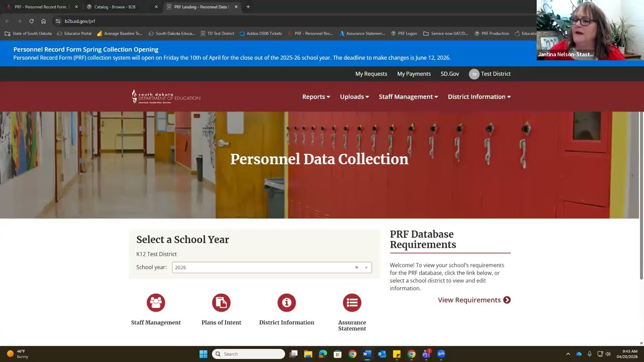Switch to the PRF - Personnel Record Form tab
This screenshot has height=362, width=644.
(41, 7)
